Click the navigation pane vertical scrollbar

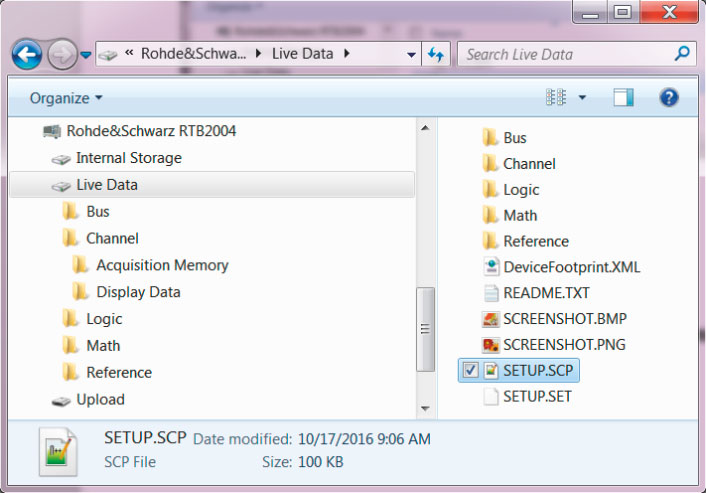425,328
